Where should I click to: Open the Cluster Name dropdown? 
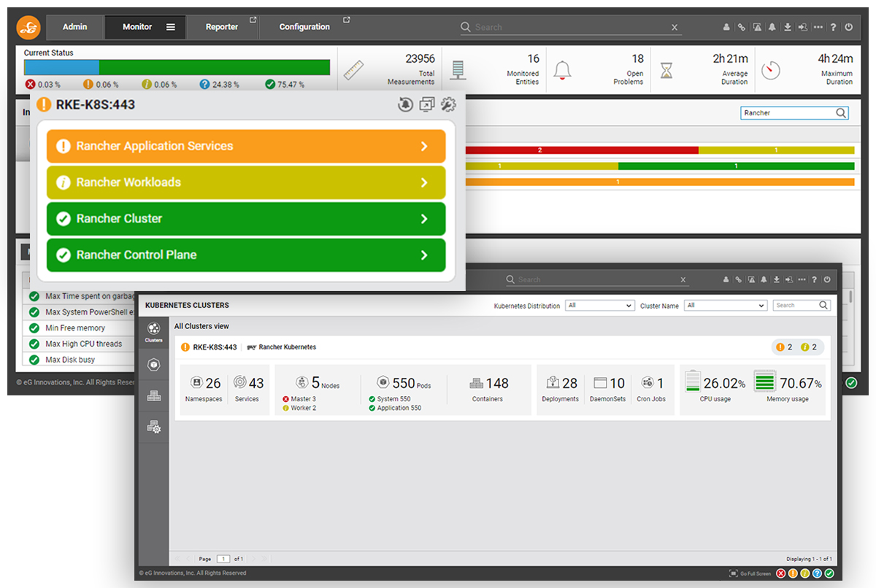click(726, 306)
